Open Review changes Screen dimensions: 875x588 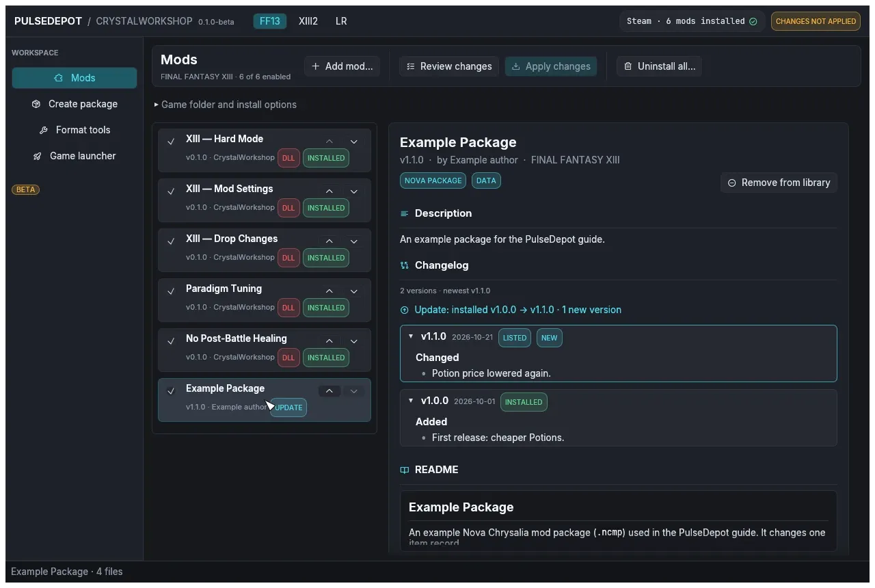(449, 66)
